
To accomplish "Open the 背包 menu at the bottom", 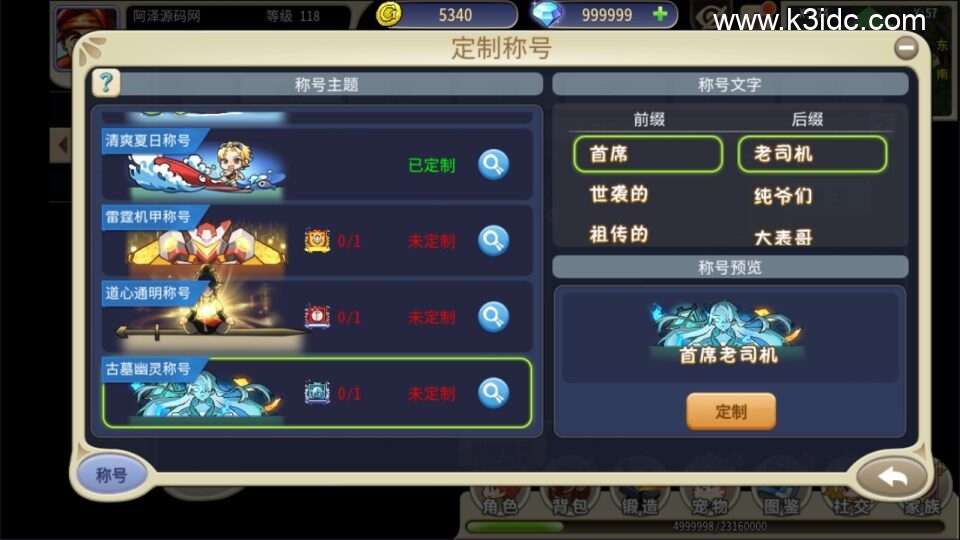I will pos(569,505).
